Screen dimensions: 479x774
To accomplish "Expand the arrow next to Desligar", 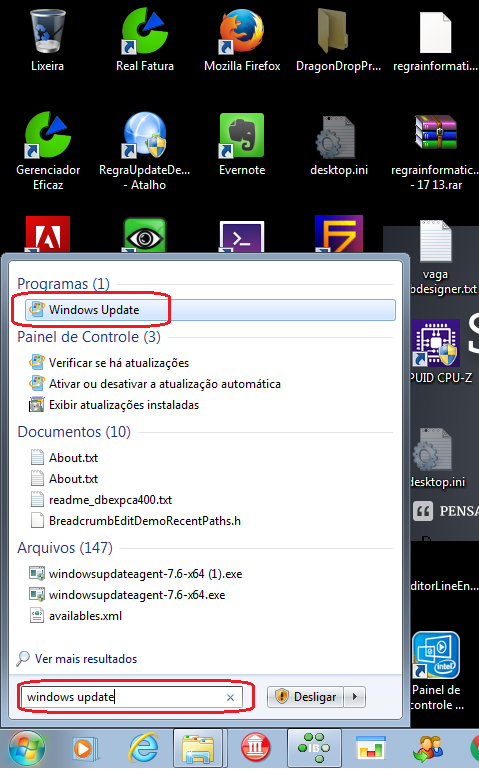I will (355, 697).
